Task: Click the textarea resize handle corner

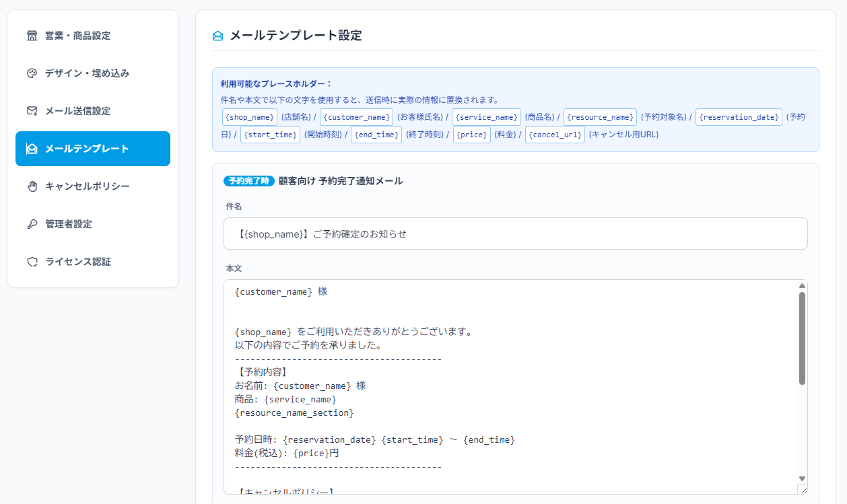Action: 802,489
